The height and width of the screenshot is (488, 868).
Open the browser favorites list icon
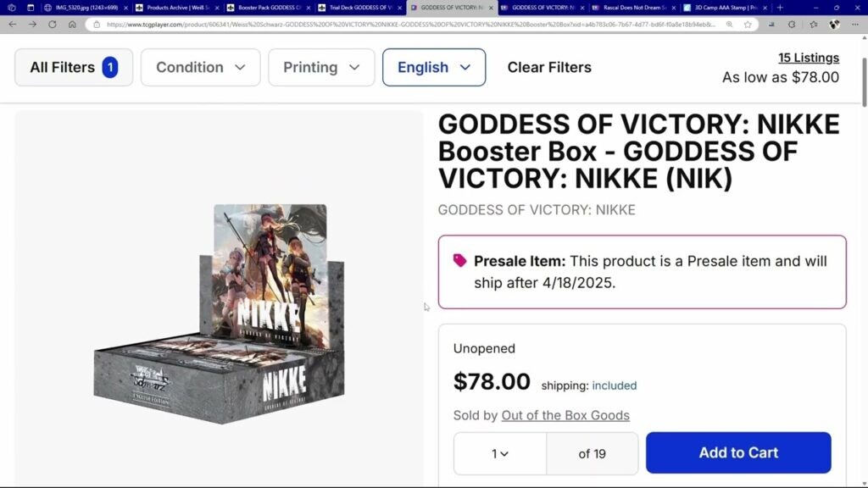click(813, 25)
